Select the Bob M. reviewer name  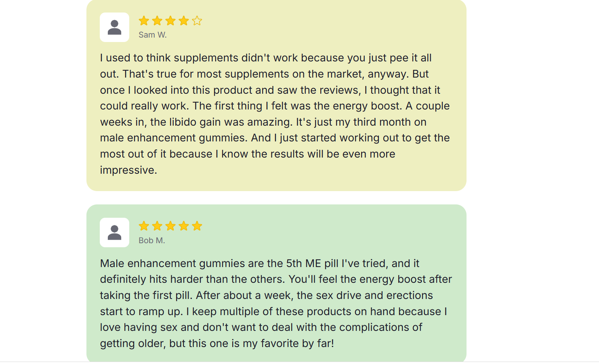point(152,240)
